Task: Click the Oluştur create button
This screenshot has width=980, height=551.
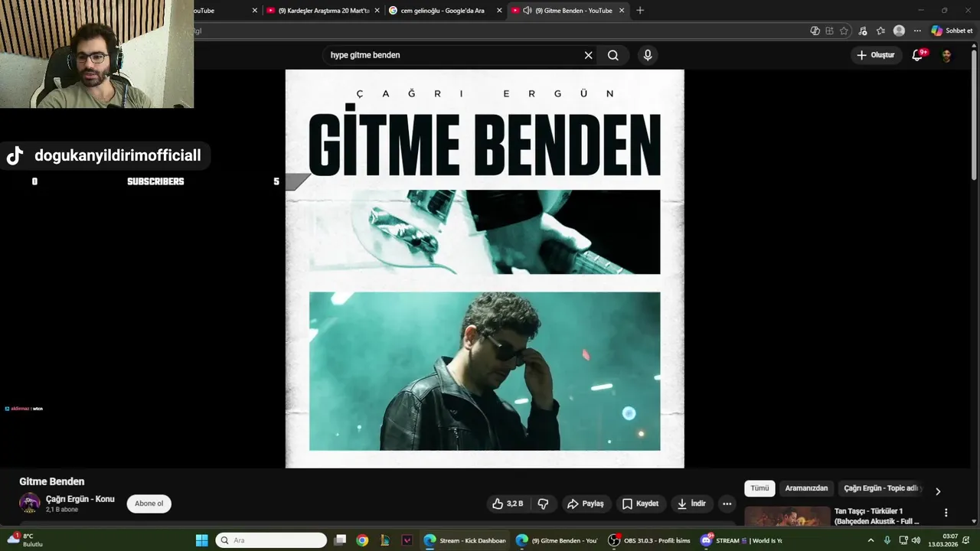Action: point(875,55)
